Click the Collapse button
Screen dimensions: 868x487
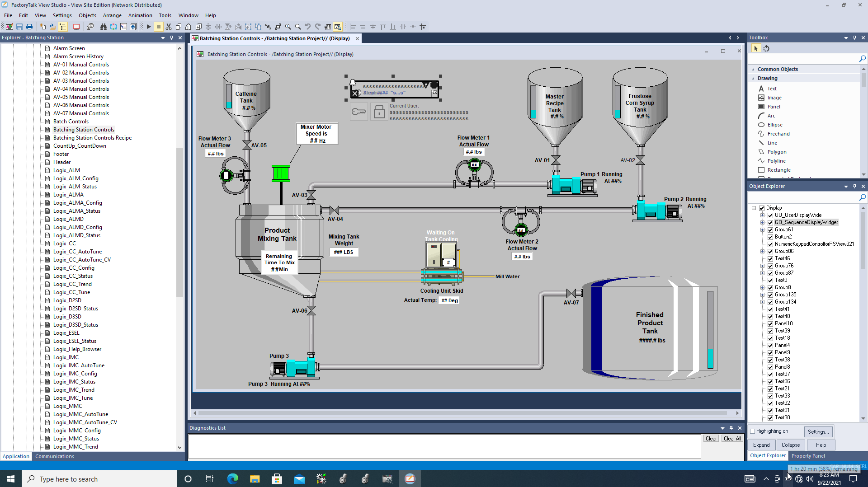(x=791, y=445)
